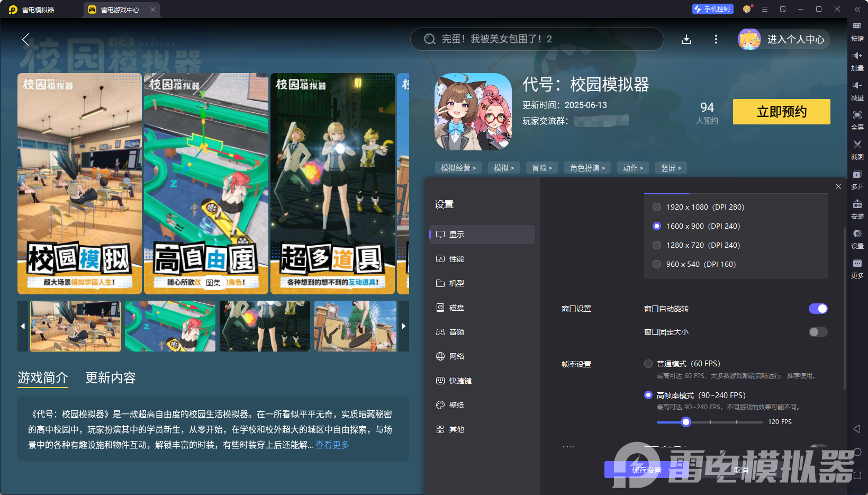Screen dimensions: 868x495
Task: Switch to the 更新内容 tab
Action: pos(111,378)
